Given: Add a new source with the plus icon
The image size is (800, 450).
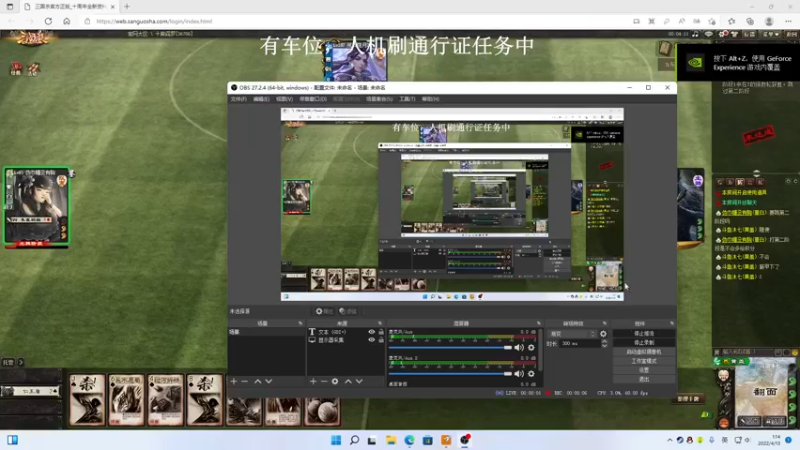Looking at the screenshot, I should tap(313, 381).
